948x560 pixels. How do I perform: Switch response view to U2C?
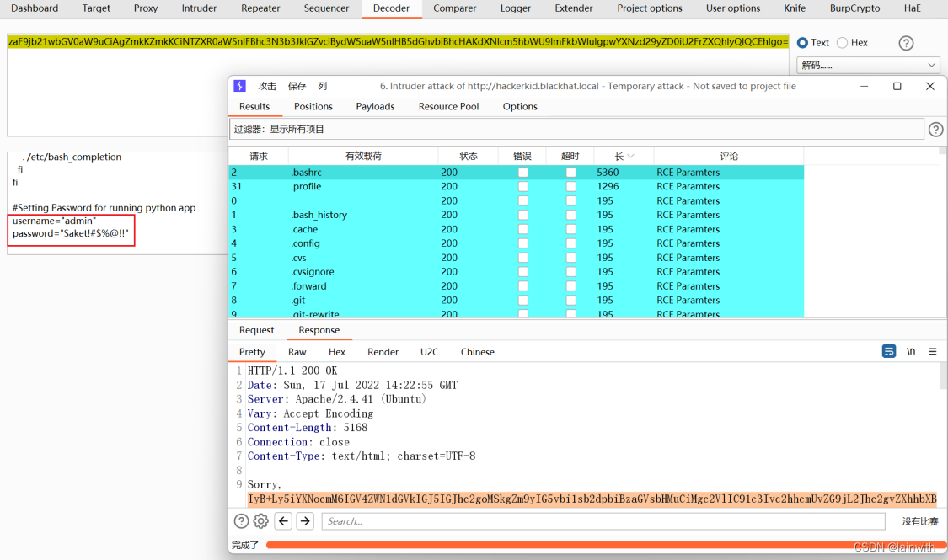coord(429,352)
